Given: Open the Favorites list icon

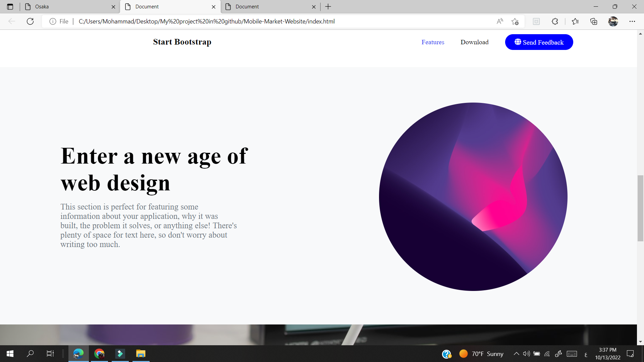Looking at the screenshot, I should [x=575, y=21].
